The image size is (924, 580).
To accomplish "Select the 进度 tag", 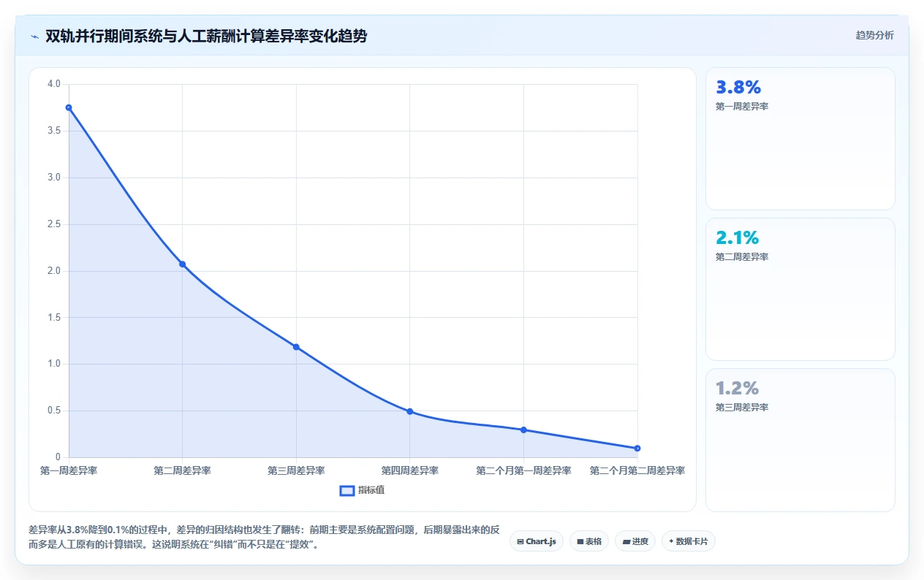I will pyautogui.click(x=635, y=541).
